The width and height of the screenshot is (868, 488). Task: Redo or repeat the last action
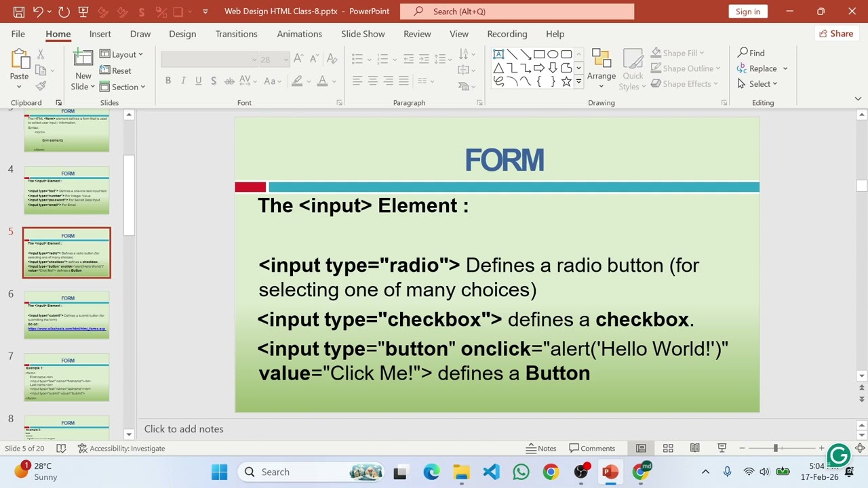[x=64, y=12]
